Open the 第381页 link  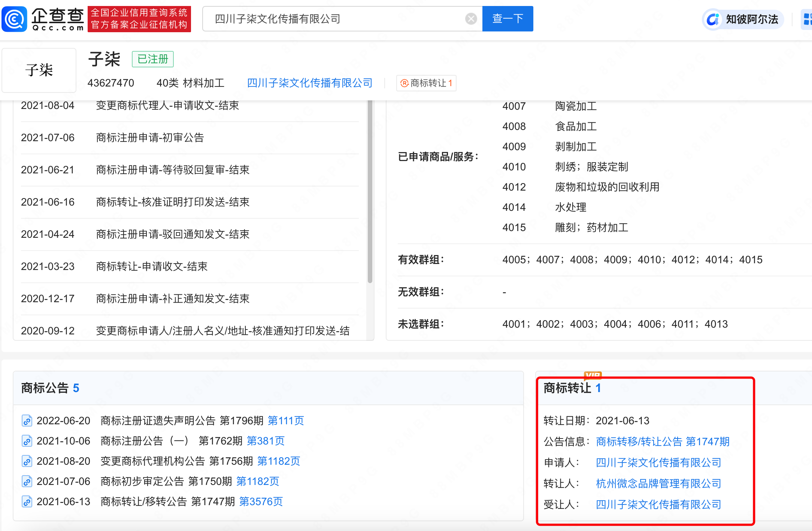click(x=266, y=441)
